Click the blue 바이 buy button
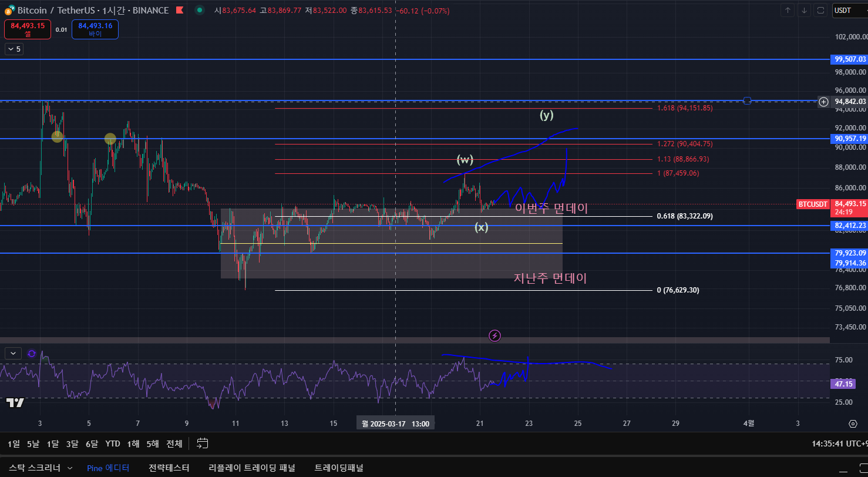Image resolution: width=868 pixels, height=477 pixels. [95, 29]
